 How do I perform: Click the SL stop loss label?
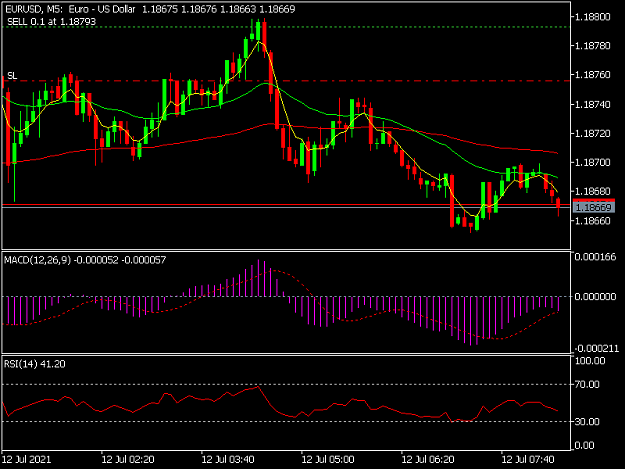12,76
